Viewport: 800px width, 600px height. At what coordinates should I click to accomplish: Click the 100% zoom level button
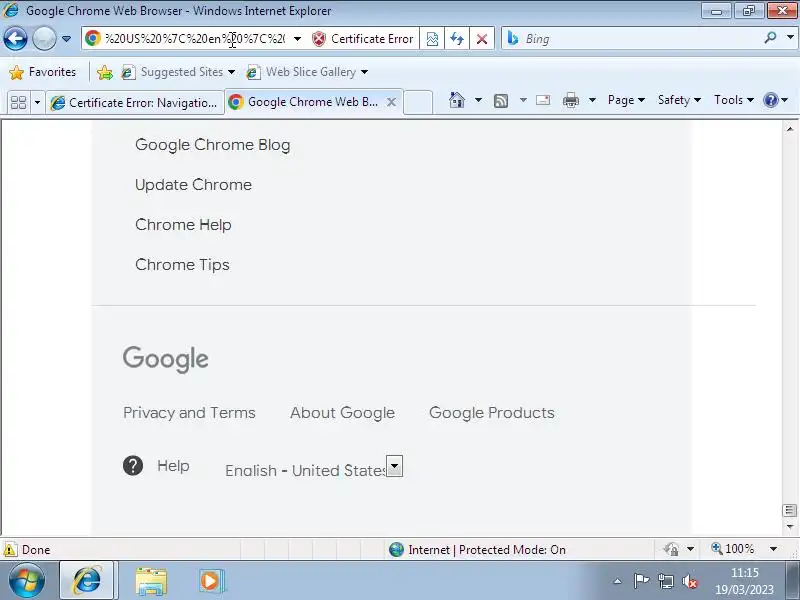coord(733,549)
